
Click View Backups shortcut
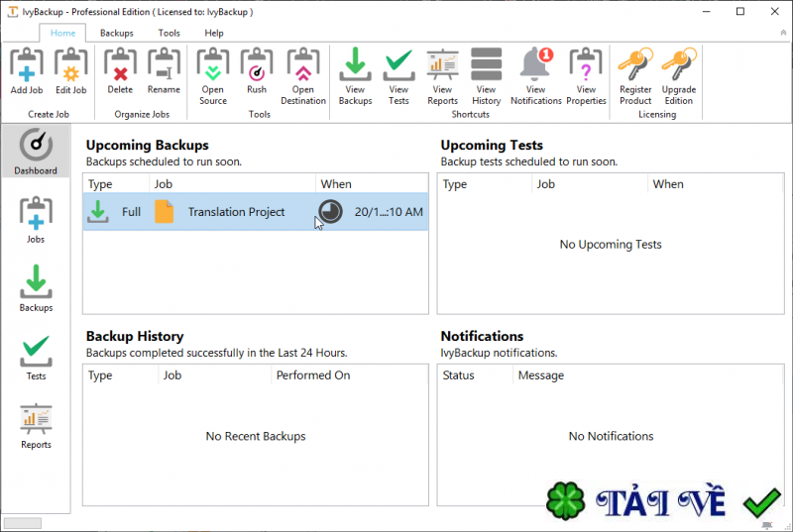coord(355,75)
